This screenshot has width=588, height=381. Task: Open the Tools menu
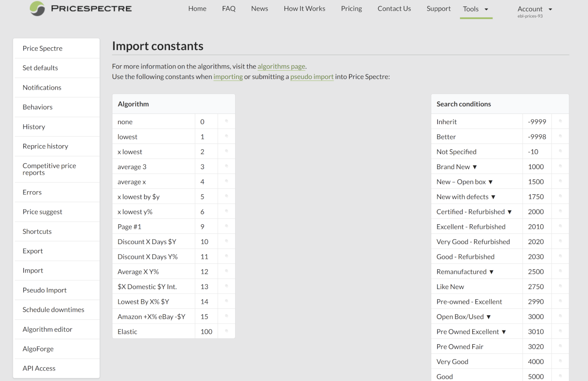[x=476, y=8]
